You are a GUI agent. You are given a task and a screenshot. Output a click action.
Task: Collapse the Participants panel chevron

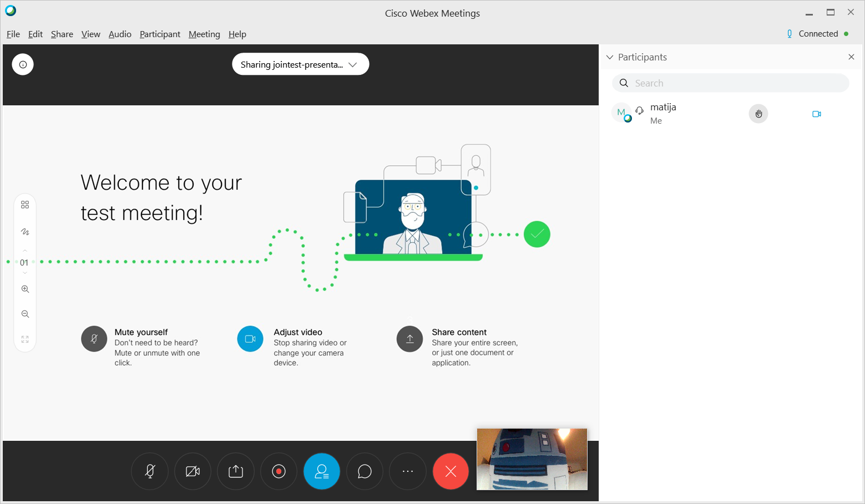[610, 57]
